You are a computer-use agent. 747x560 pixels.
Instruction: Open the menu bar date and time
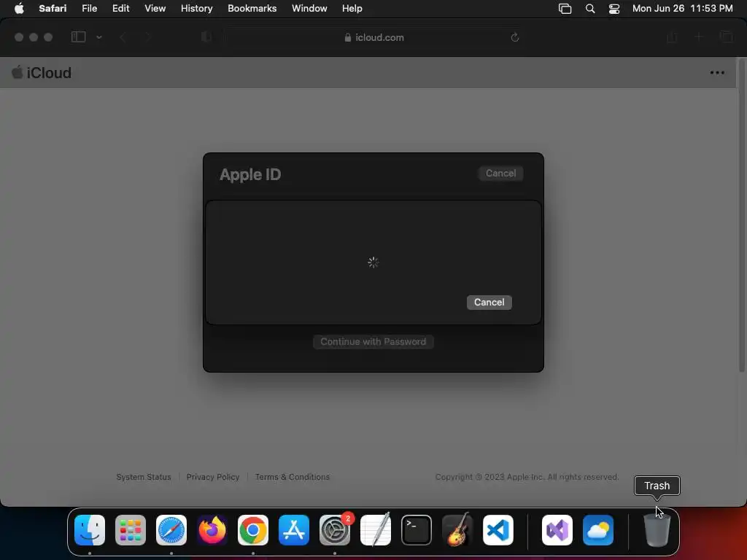tap(682, 9)
